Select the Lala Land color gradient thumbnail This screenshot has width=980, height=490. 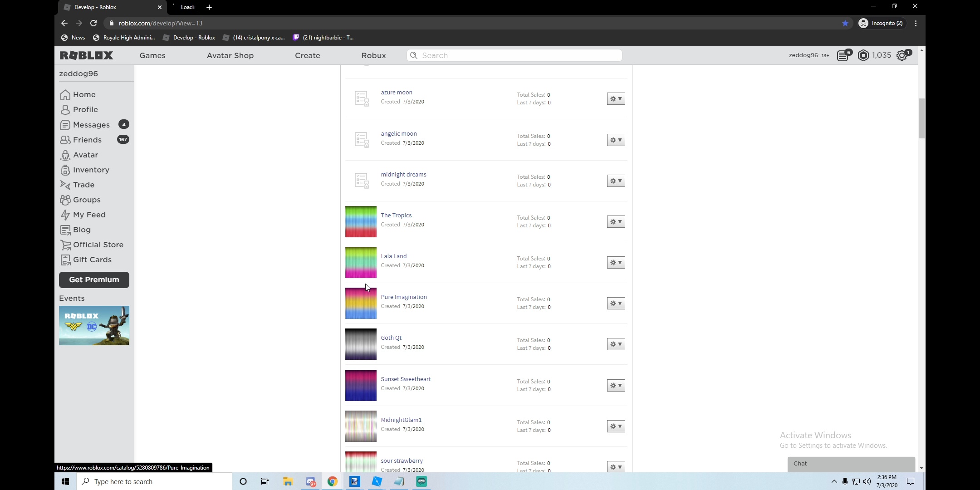[x=361, y=262]
